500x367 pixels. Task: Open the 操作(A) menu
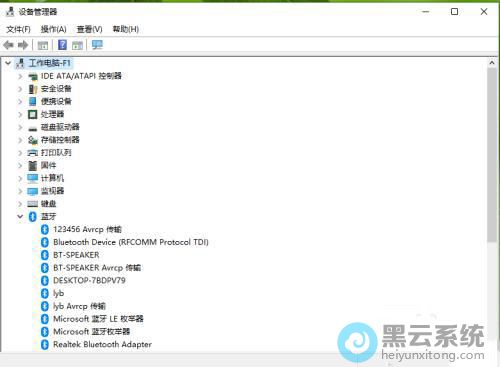coord(53,29)
